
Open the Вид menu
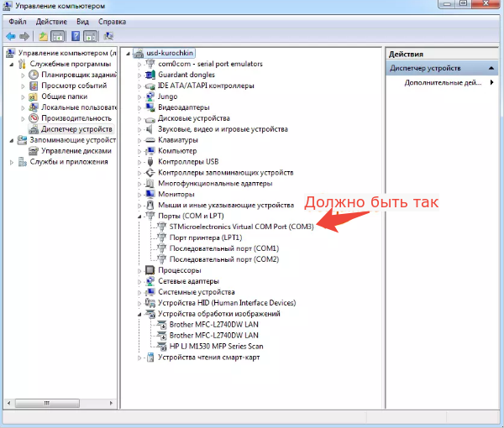coord(82,22)
